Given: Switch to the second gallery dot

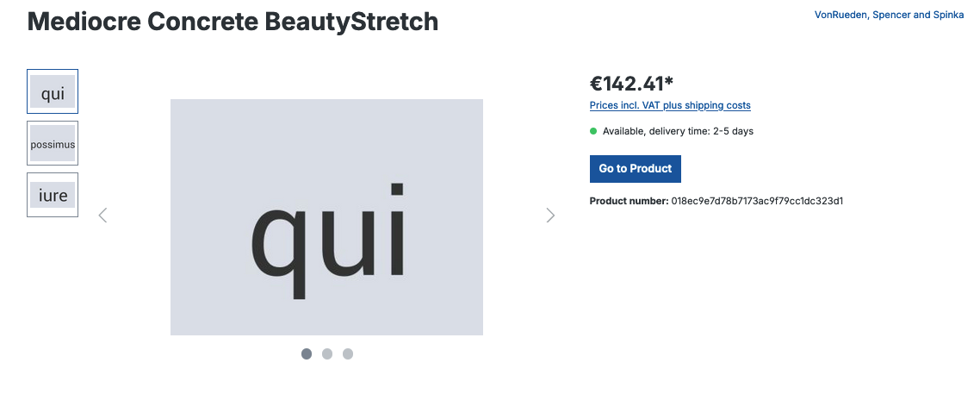Looking at the screenshot, I should (327, 354).
